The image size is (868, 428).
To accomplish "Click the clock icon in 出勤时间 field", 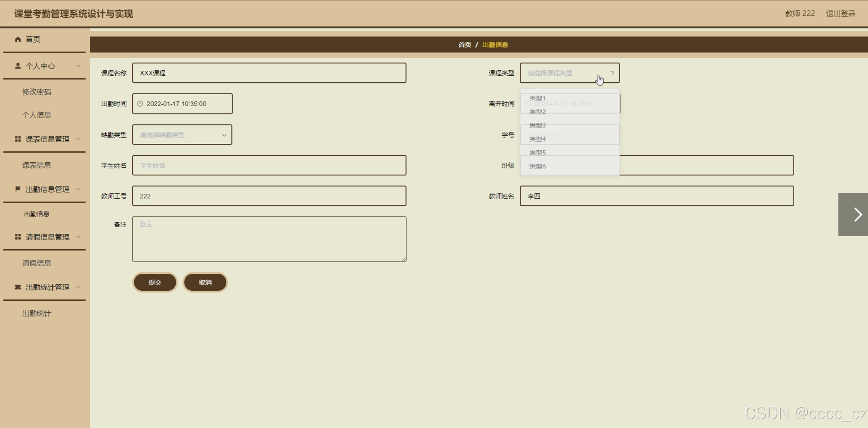I will coord(140,104).
